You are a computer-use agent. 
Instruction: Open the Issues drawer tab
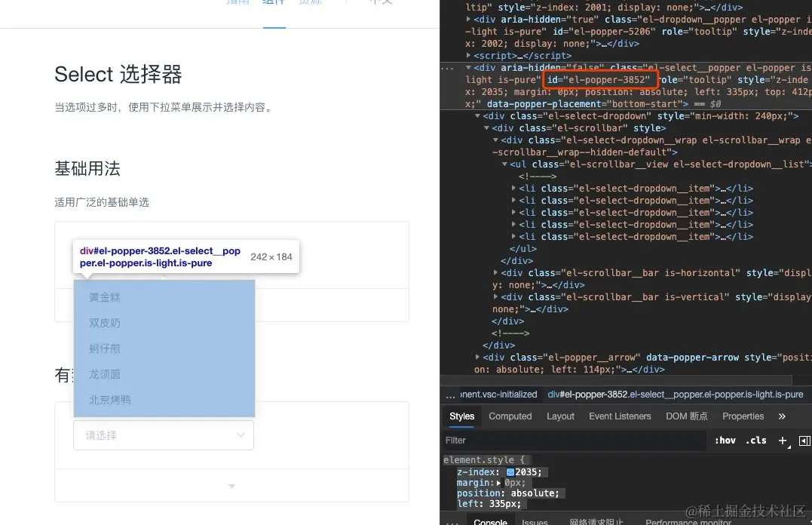535,521
